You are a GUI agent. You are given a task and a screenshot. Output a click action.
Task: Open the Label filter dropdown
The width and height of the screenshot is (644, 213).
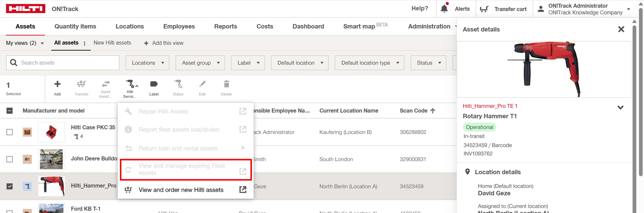248,63
